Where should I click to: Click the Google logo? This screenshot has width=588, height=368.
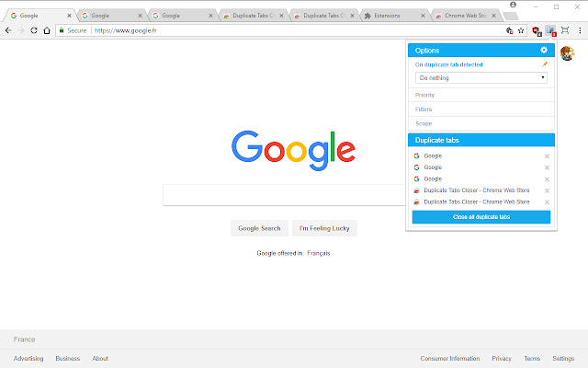[x=293, y=150]
